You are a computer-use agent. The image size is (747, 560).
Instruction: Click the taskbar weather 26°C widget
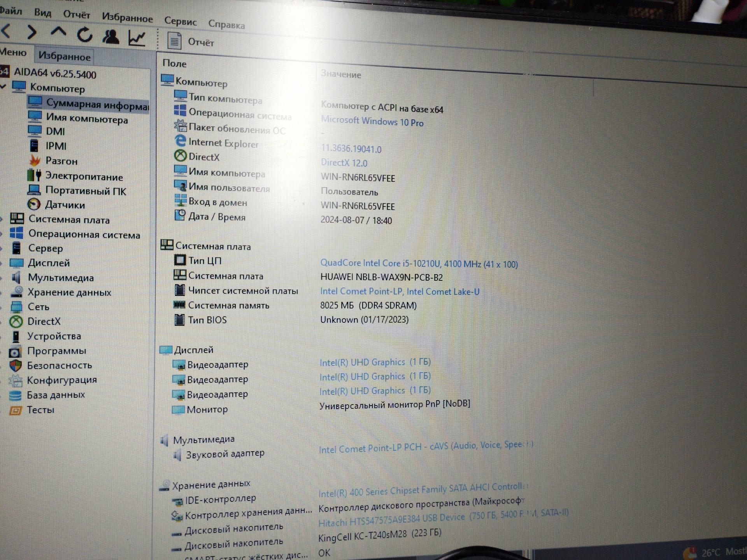coord(715,552)
